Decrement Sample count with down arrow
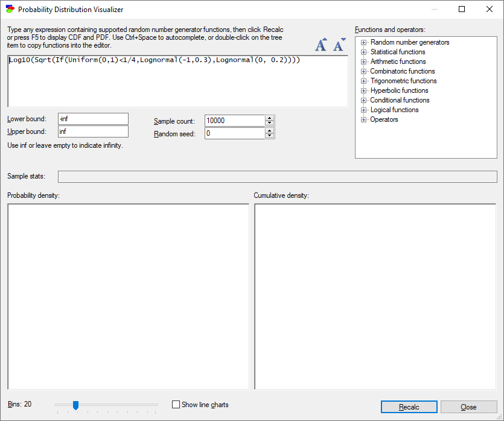The image size is (504, 421). tap(270, 123)
